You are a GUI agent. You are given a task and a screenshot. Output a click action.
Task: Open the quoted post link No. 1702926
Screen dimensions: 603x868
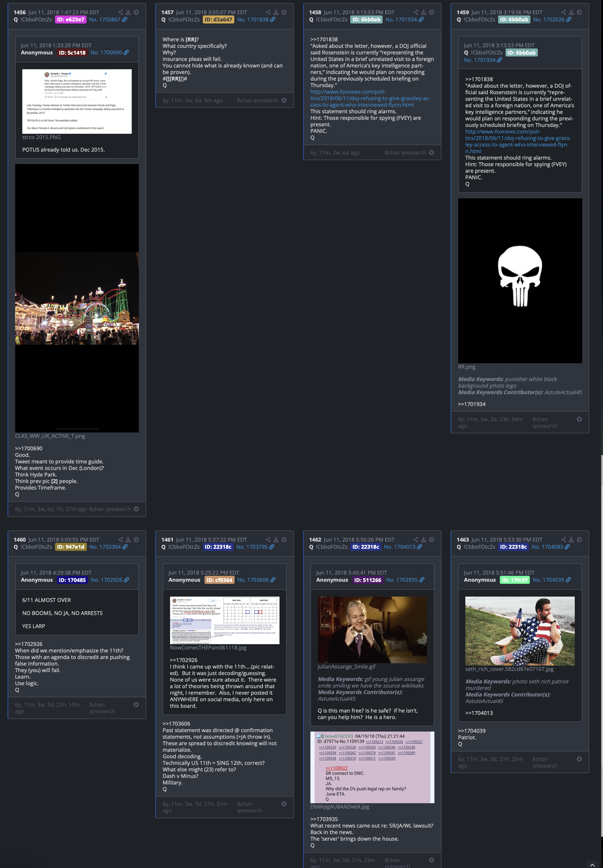(110, 580)
